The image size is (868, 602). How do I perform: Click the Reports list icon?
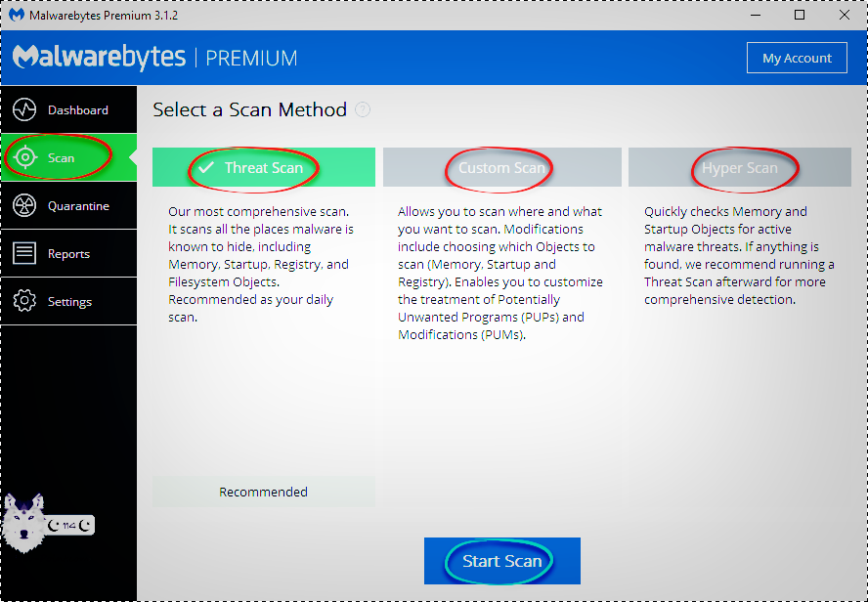[x=24, y=254]
